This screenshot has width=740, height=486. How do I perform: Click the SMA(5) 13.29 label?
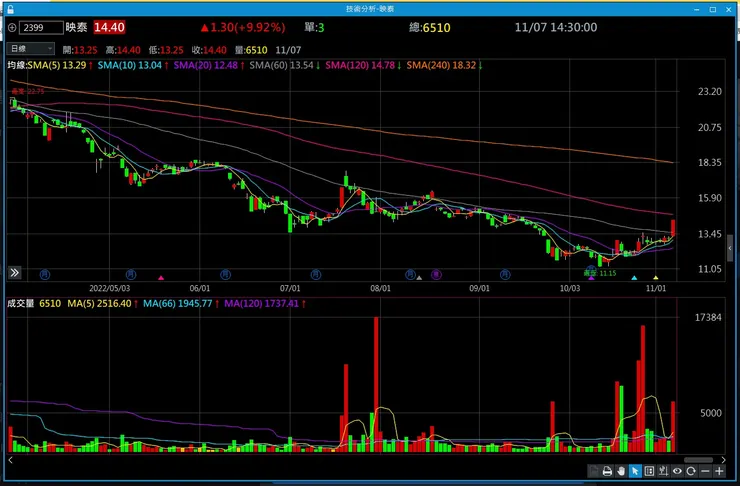(x=57, y=65)
